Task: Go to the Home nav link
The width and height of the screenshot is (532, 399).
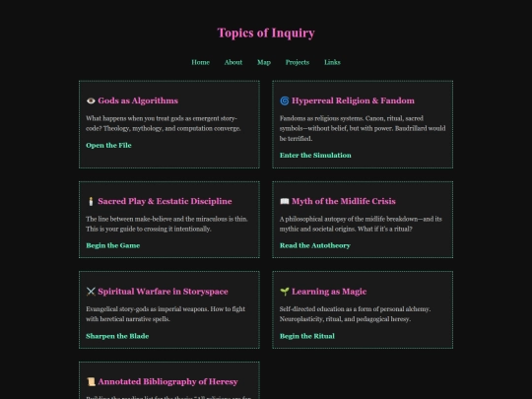Action: point(201,62)
